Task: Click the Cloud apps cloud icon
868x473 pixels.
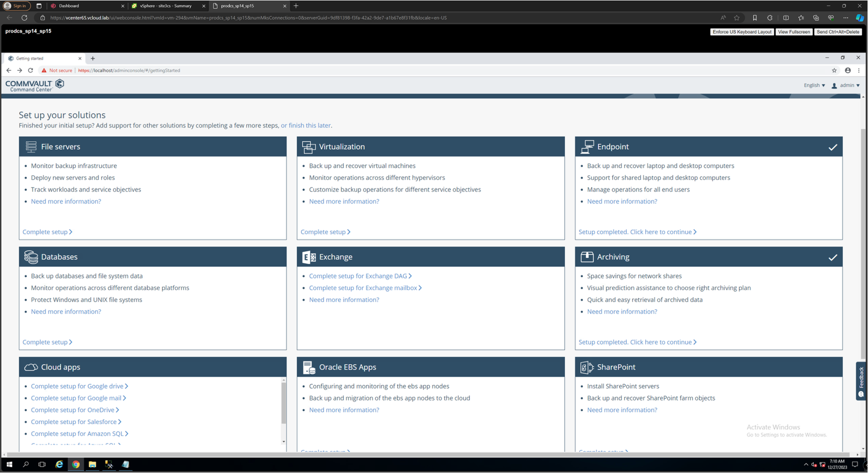Action: 31,367
